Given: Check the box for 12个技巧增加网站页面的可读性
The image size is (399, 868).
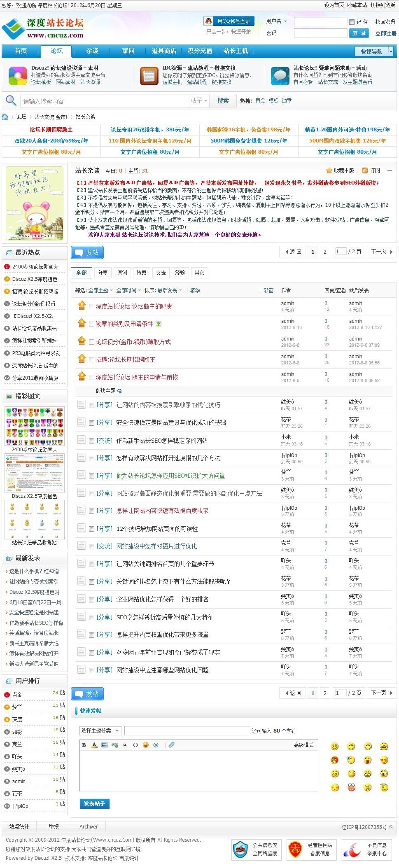Looking at the screenshot, I should (x=92, y=529).
